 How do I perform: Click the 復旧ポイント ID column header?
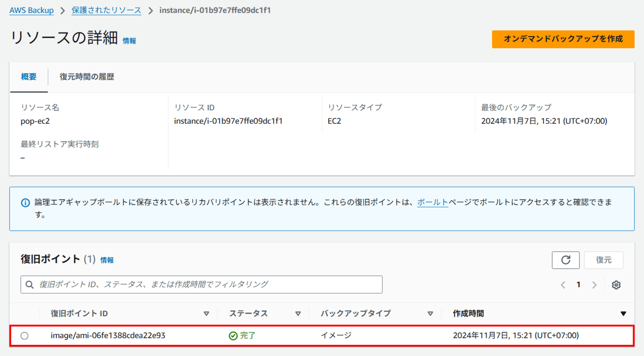click(79, 314)
